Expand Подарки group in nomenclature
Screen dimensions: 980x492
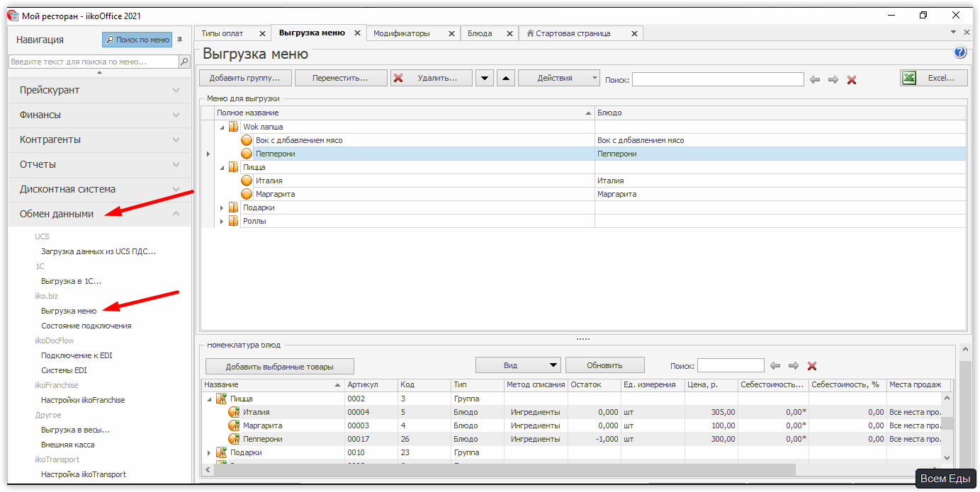209,452
